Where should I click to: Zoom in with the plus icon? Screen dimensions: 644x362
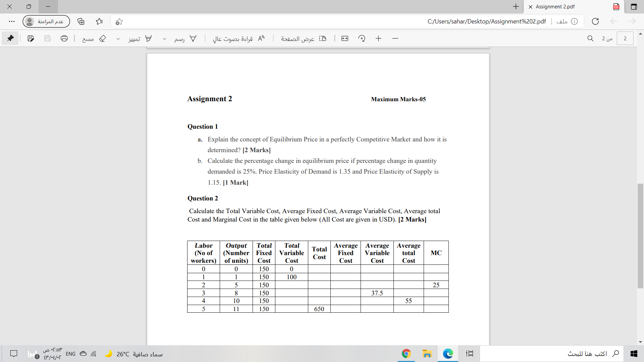378,39
